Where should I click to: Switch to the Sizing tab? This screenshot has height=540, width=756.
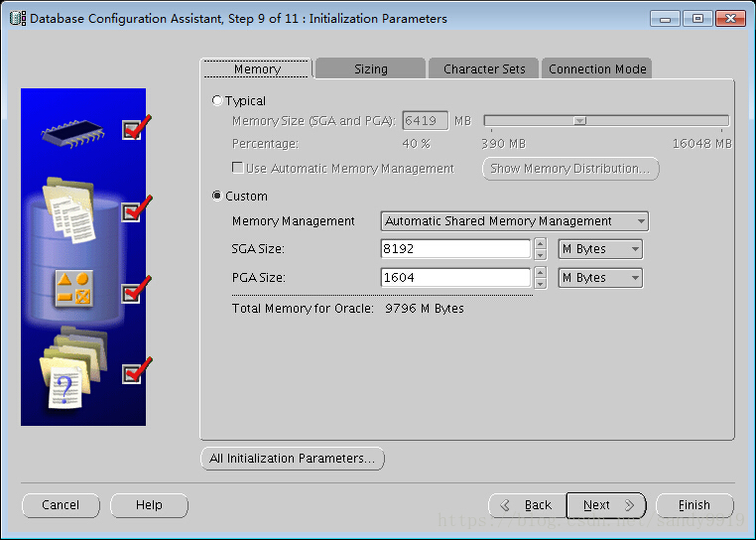pyautogui.click(x=371, y=69)
